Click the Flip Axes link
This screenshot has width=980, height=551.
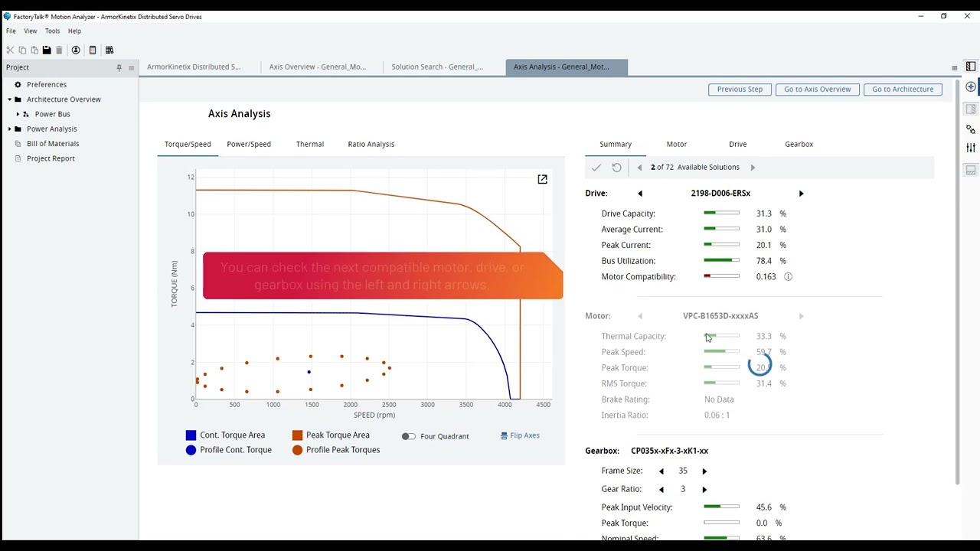coord(520,435)
